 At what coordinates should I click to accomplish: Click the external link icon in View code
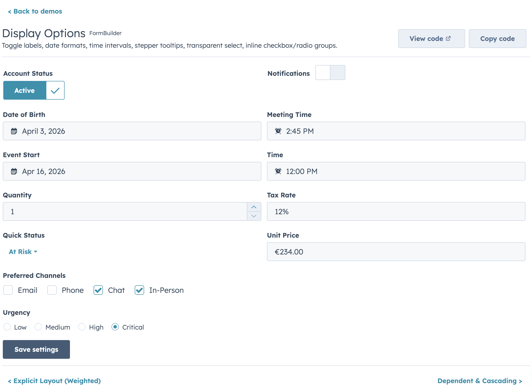(448, 38)
